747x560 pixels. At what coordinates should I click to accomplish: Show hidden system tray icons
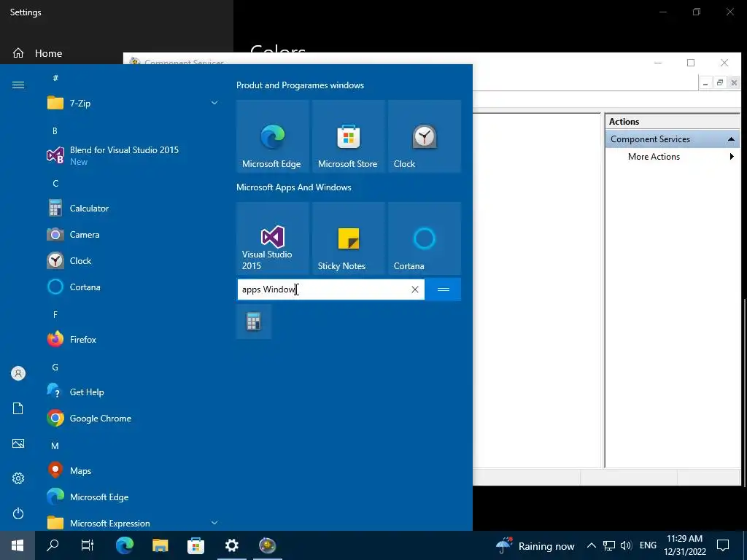tap(591, 545)
